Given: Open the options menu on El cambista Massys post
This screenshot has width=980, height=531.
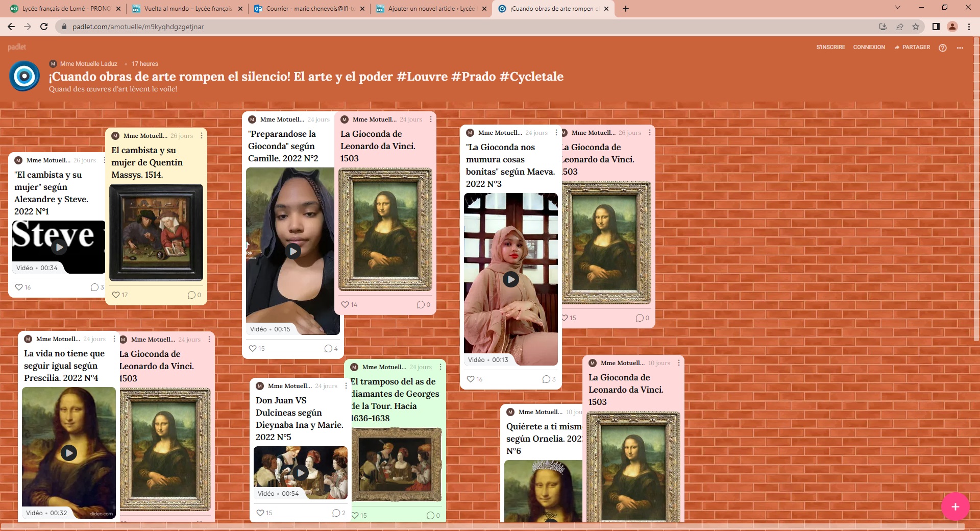Looking at the screenshot, I should 202,136.
